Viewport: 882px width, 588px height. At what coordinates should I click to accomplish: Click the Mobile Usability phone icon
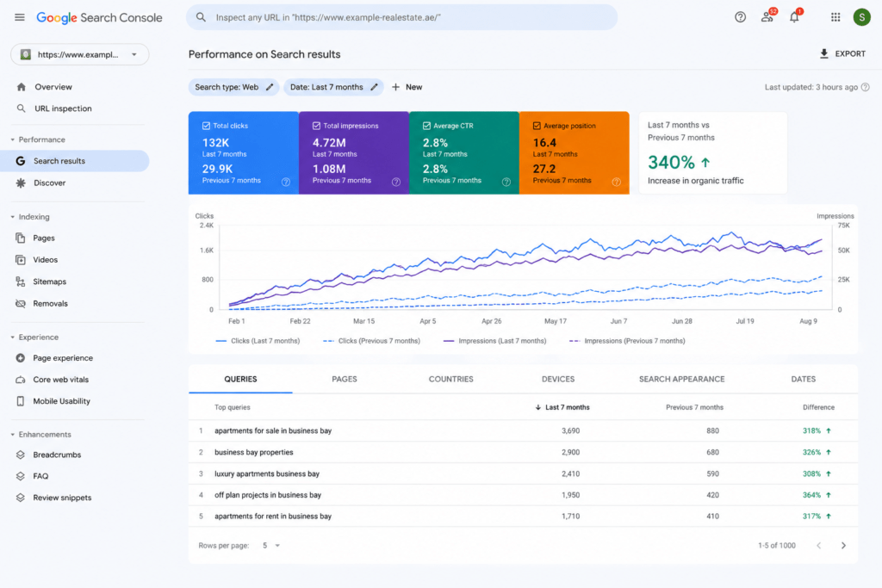[x=21, y=401]
